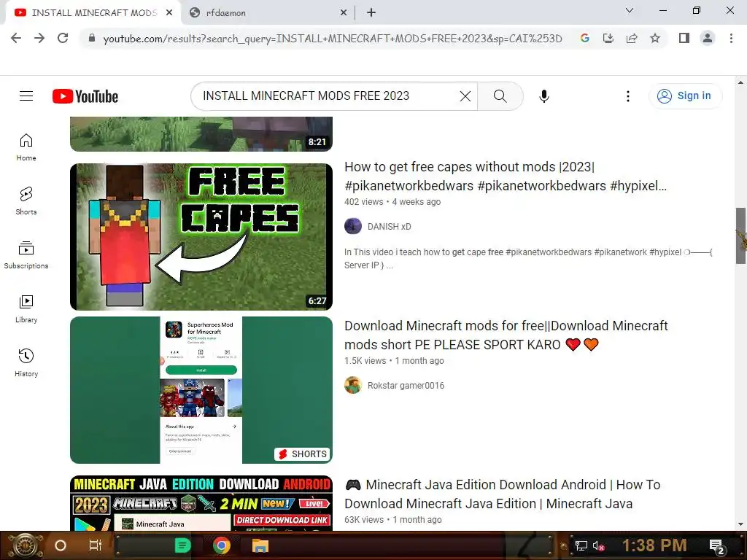This screenshot has height=560, width=747.
Task: Open the green notes app on taskbar
Action: pos(182,545)
